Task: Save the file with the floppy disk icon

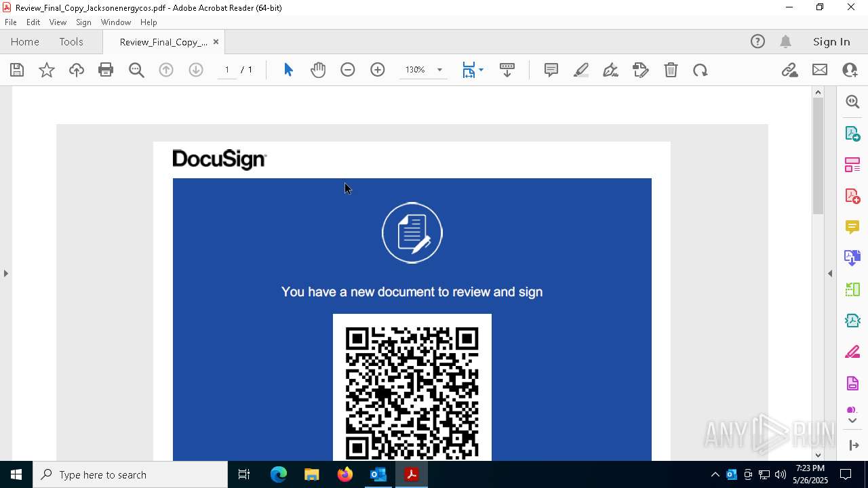Action: (17, 70)
